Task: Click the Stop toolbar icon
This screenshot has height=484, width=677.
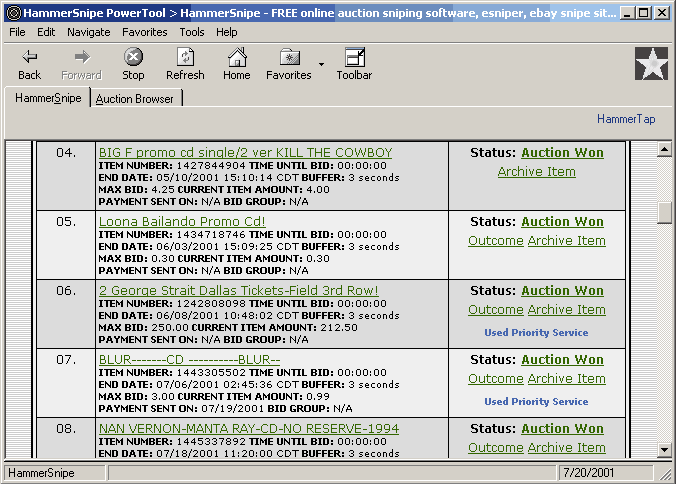Action: point(133,57)
